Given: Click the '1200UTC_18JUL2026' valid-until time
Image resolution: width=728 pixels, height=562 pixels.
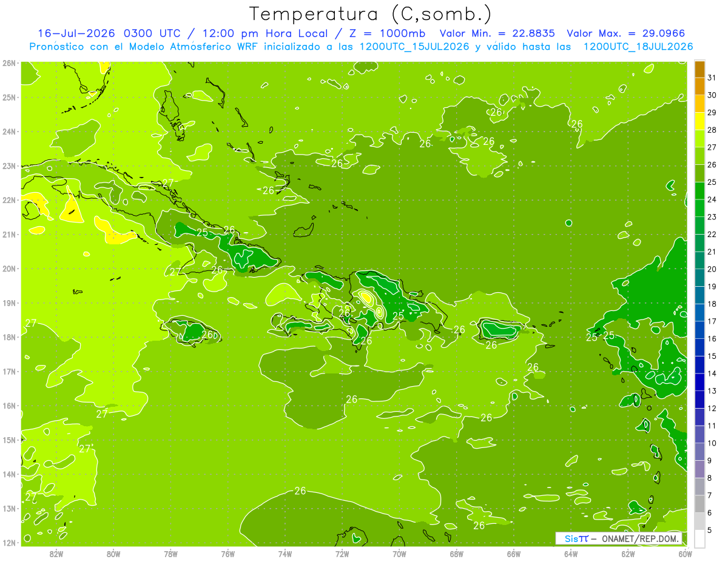Looking at the screenshot, I should (638, 46).
